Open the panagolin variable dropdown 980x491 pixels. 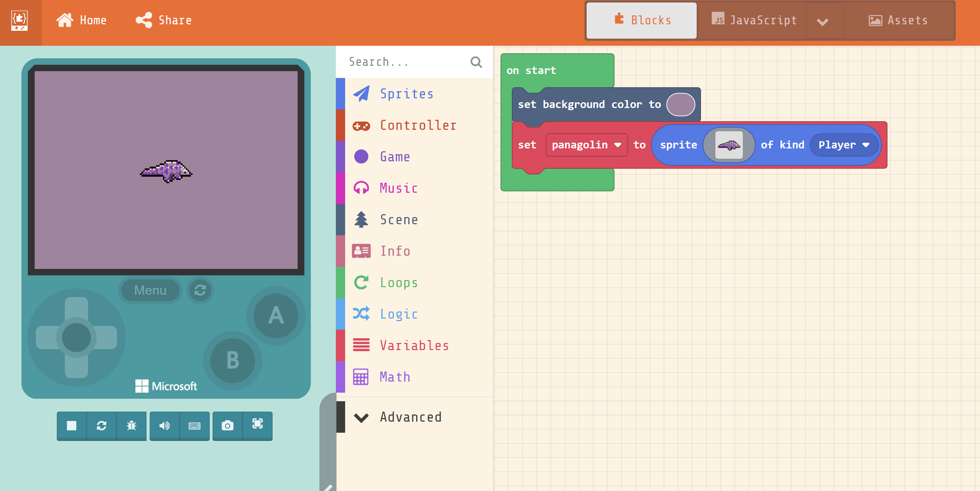coord(587,145)
